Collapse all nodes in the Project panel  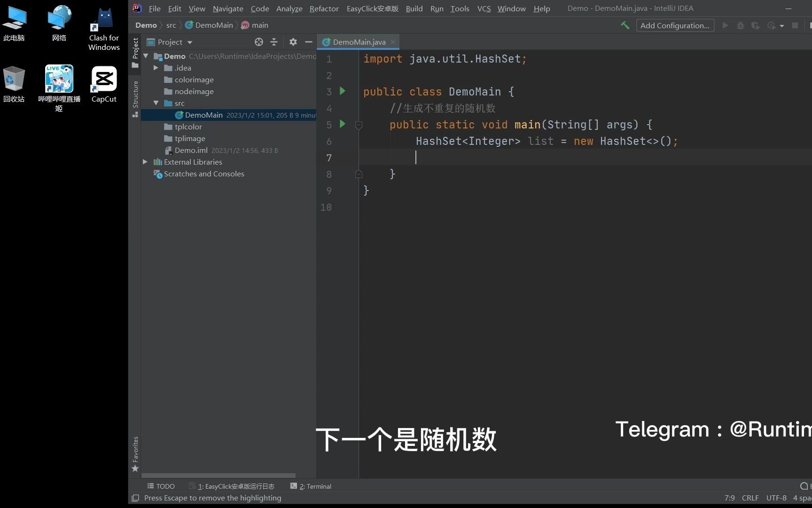(x=274, y=42)
